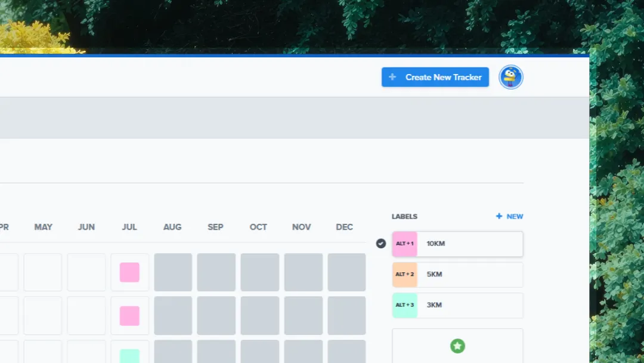Select the 3KM label

pyautogui.click(x=457, y=305)
